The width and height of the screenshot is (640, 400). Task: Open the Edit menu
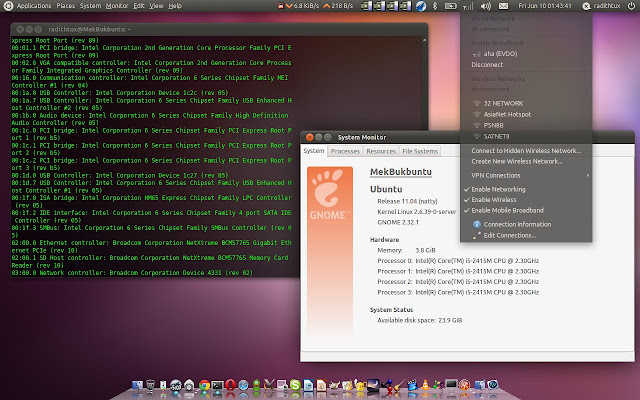click(139, 6)
